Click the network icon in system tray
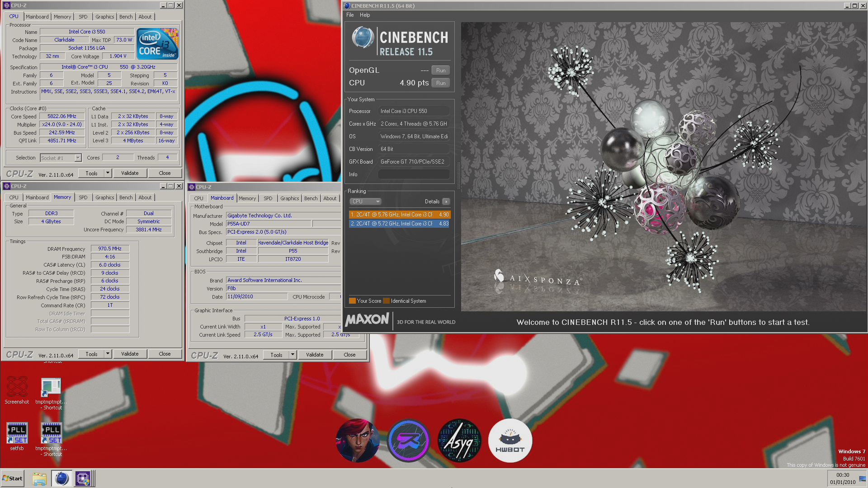Viewport: 868px width, 488px height. (x=863, y=479)
